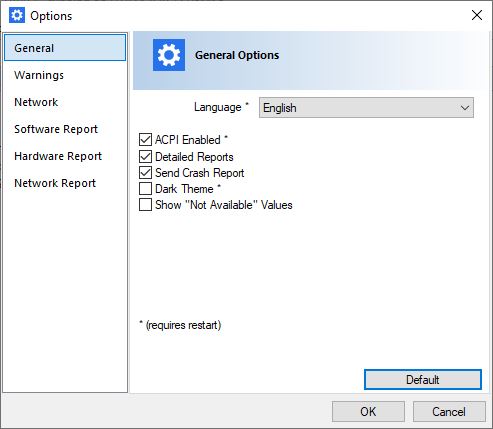Turn off Send Crash Report

click(145, 173)
